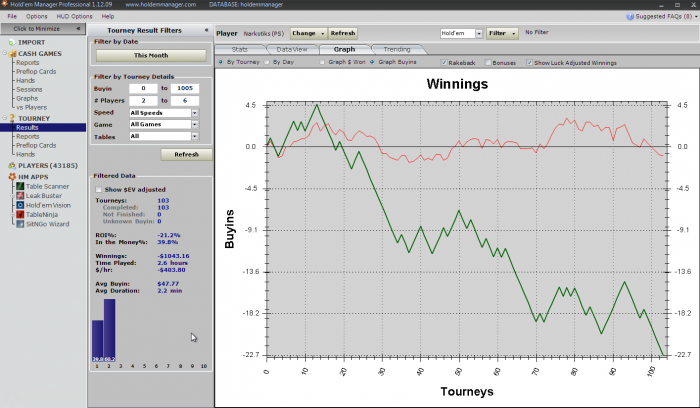700x408 pixels.
Task: Click the This Month date filter button
Action: tap(151, 55)
